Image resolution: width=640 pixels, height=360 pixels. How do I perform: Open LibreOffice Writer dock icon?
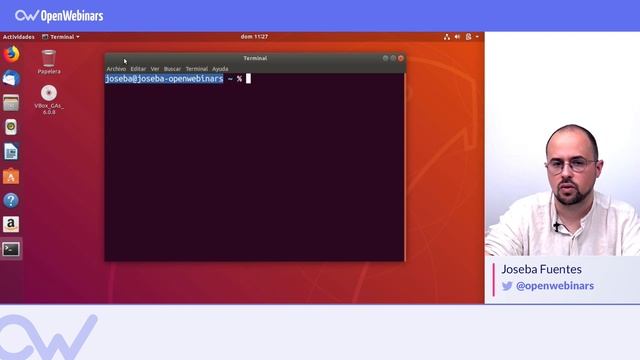[11, 151]
